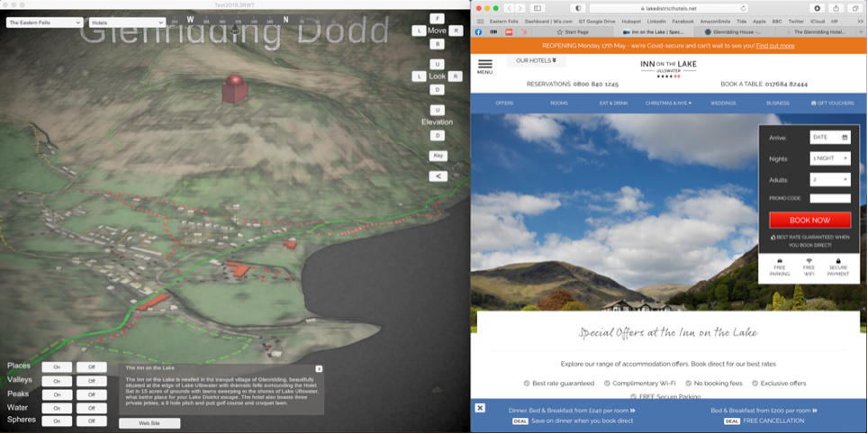Screen dimensions: 868x434
Task: Click the Web Site button
Action: click(149, 423)
